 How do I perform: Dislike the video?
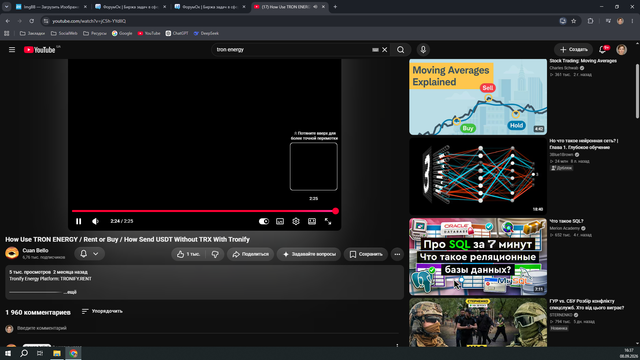pyautogui.click(x=215, y=254)
